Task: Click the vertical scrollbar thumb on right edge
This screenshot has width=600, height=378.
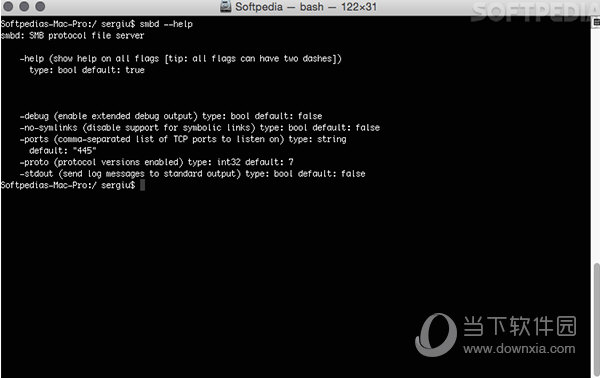Action: point(597,319)
